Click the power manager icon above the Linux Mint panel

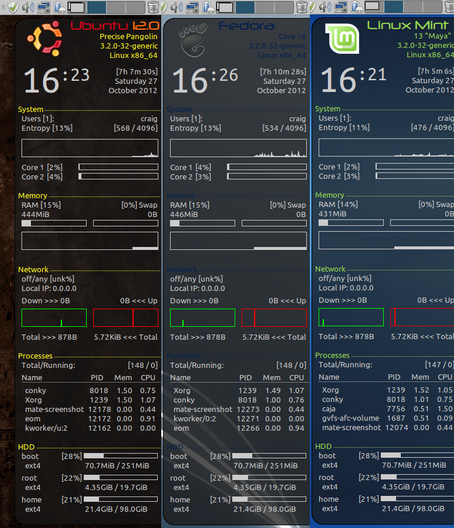pyautogui.click(x=357, y=7)
